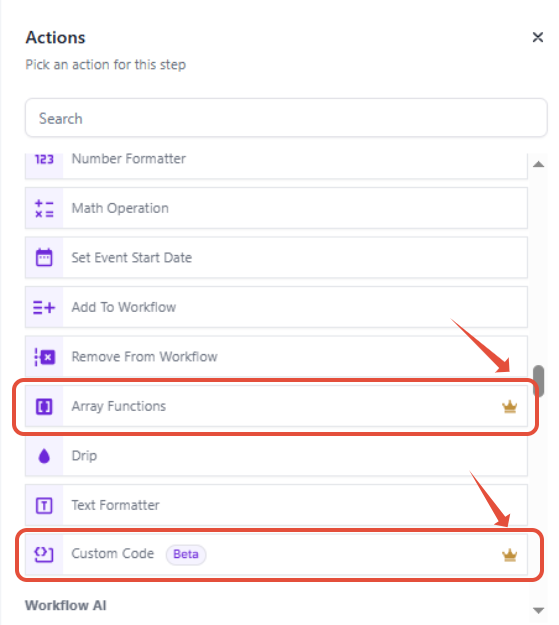Image resolution: width=559 pixels, height=625 pixels.
Task: Click the Remove From Workflow icon
Action: click(45, 357)
